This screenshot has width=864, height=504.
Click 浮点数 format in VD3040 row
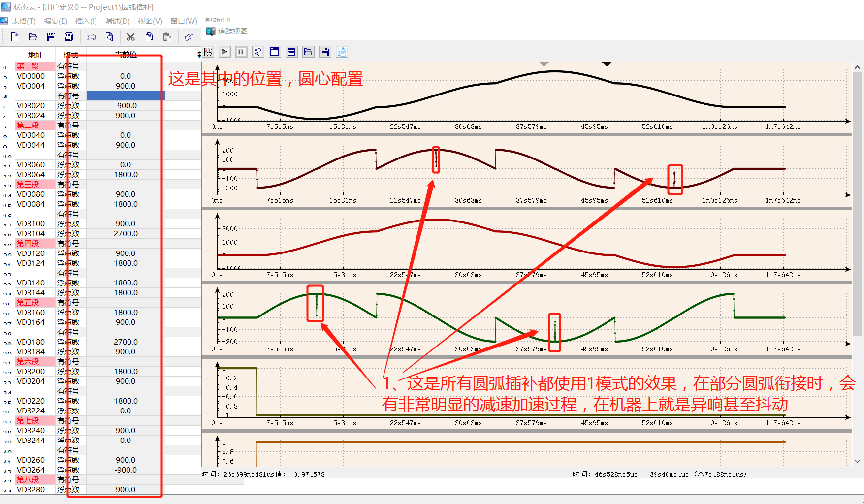pyautogui.click(x=71, y=135)
